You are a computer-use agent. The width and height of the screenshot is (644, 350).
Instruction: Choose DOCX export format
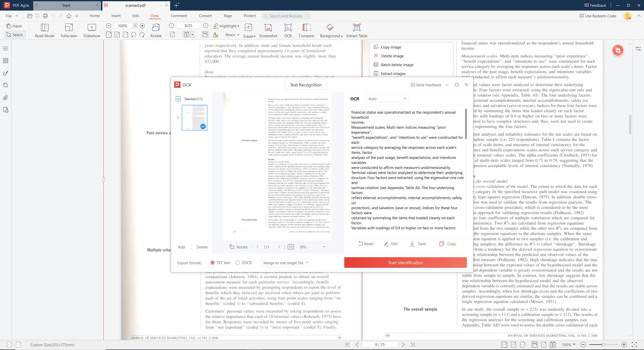244,263
